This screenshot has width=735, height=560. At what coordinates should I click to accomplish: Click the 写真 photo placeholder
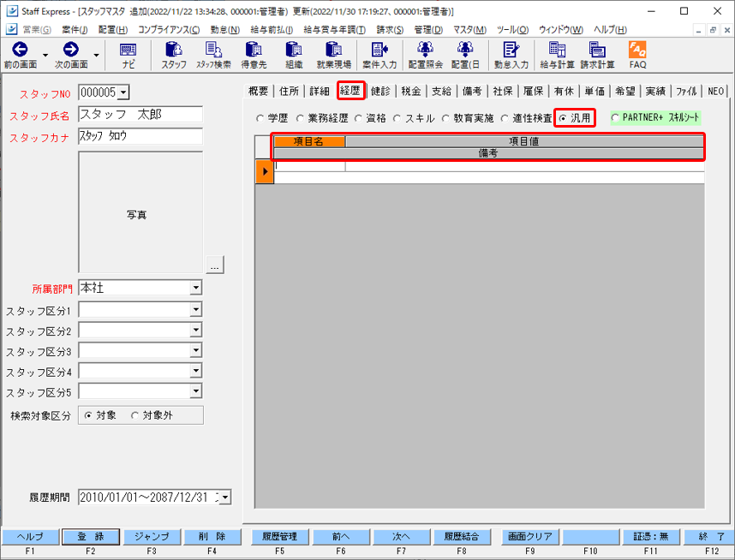140,212
